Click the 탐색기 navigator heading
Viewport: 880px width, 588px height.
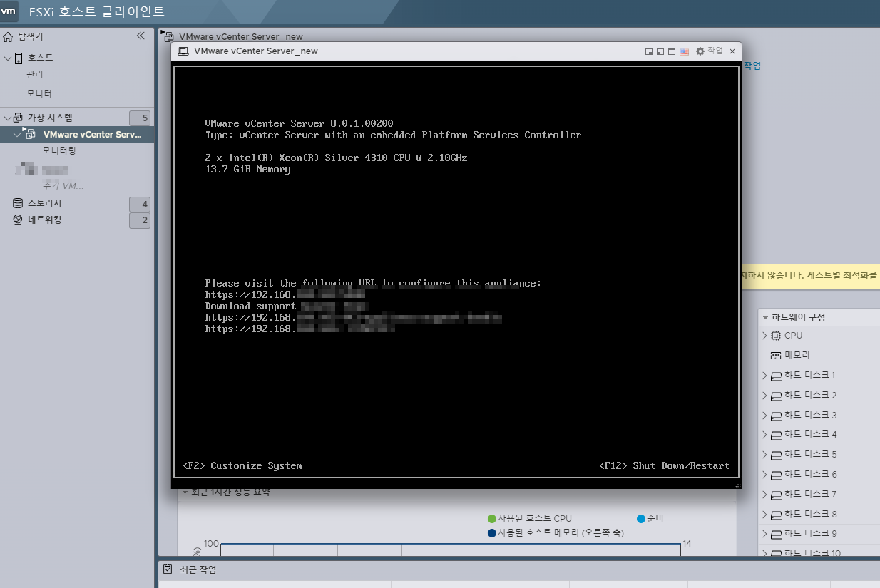point(30,36)
